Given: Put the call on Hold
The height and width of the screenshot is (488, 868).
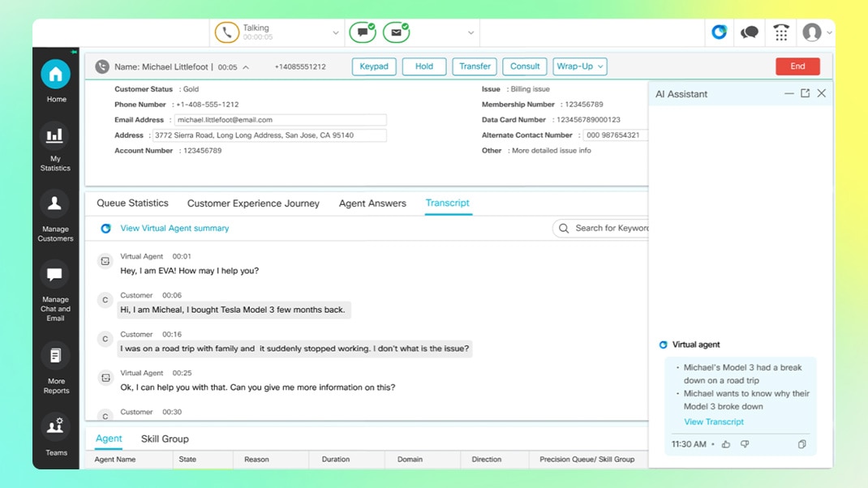Looking at the screenshot, I should [423, 66].
